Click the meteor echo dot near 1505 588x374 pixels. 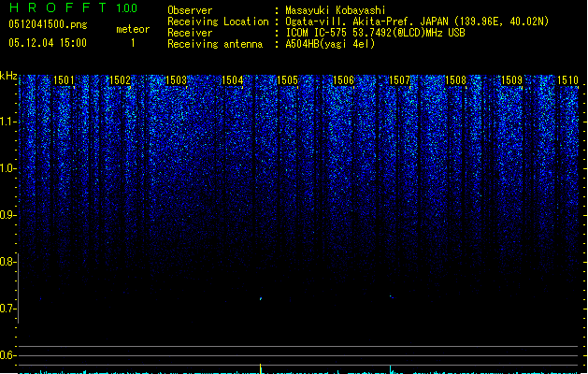tap(261, 298)
